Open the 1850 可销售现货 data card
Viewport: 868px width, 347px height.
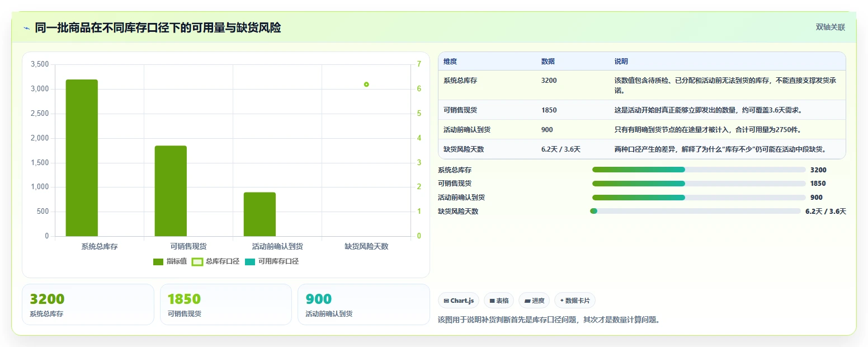226,304
